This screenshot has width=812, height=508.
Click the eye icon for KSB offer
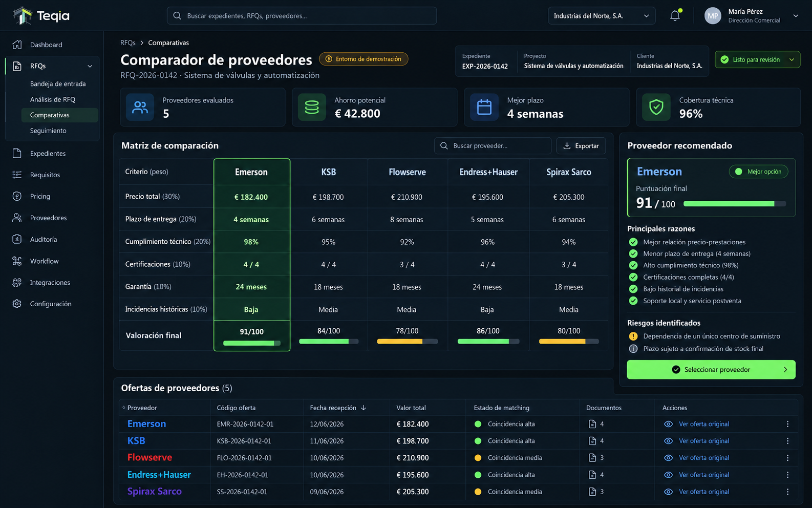click(668, 441)
